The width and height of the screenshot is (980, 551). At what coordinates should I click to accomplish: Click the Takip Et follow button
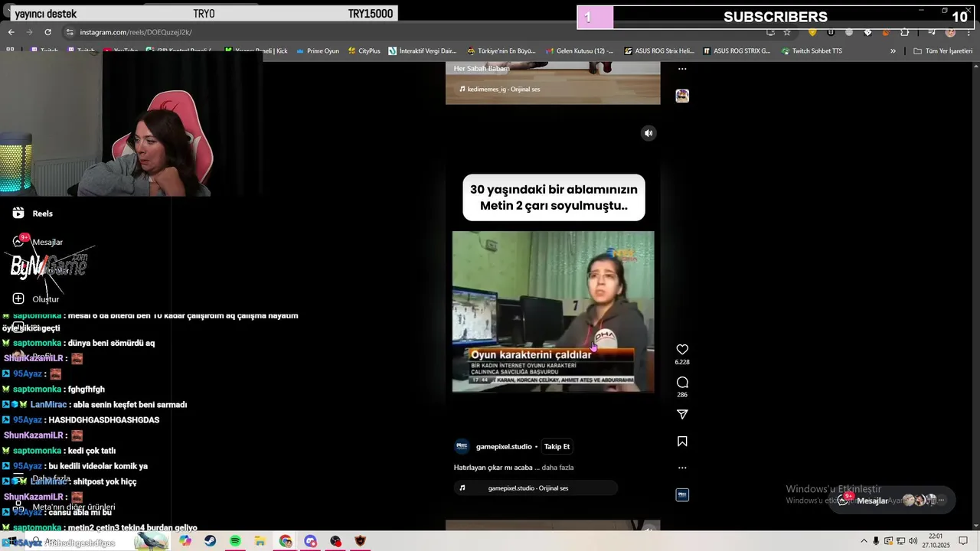tap(557, 446)
